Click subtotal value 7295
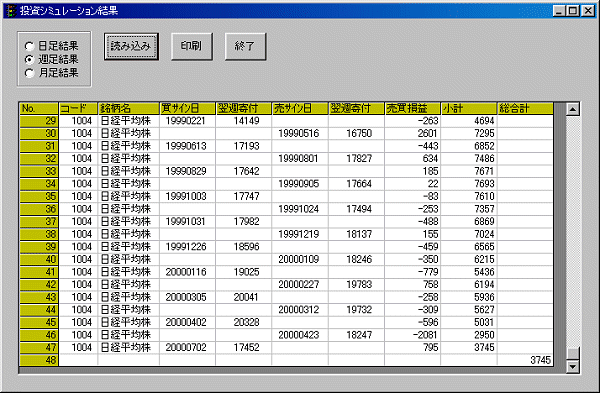Screen dimensions: 600x393 coord(484,134)
